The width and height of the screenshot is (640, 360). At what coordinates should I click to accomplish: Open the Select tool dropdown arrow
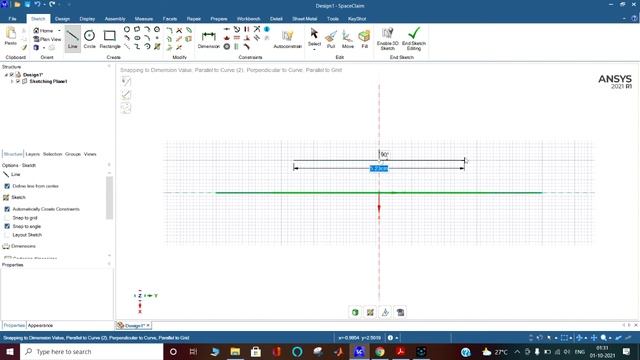[x=314, y=50]
